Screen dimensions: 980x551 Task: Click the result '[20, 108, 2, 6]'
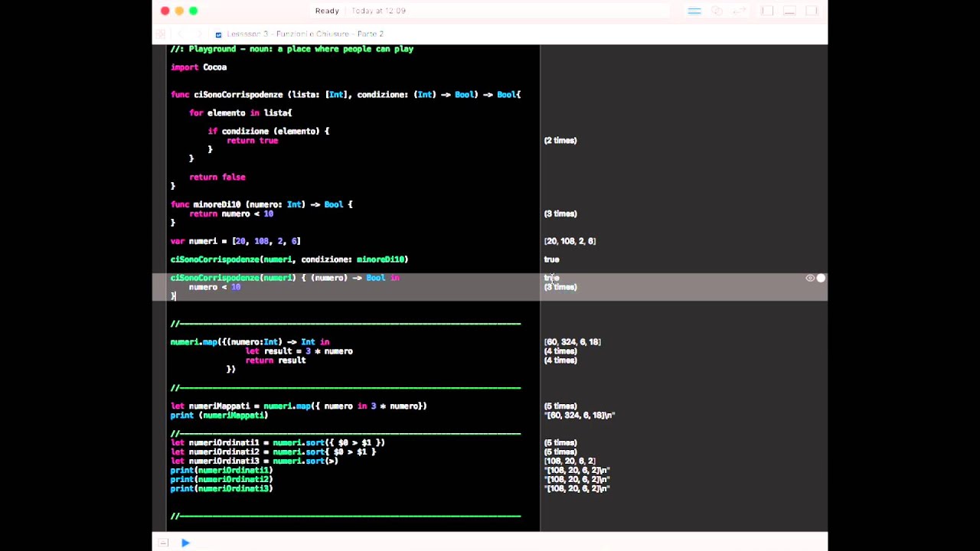click(570, 241)
